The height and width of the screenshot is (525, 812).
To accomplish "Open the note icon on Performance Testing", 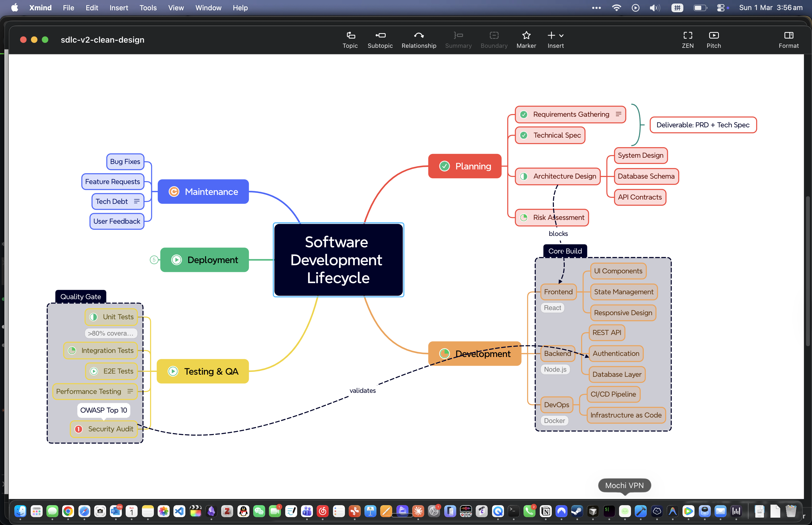I will (130, 391).
